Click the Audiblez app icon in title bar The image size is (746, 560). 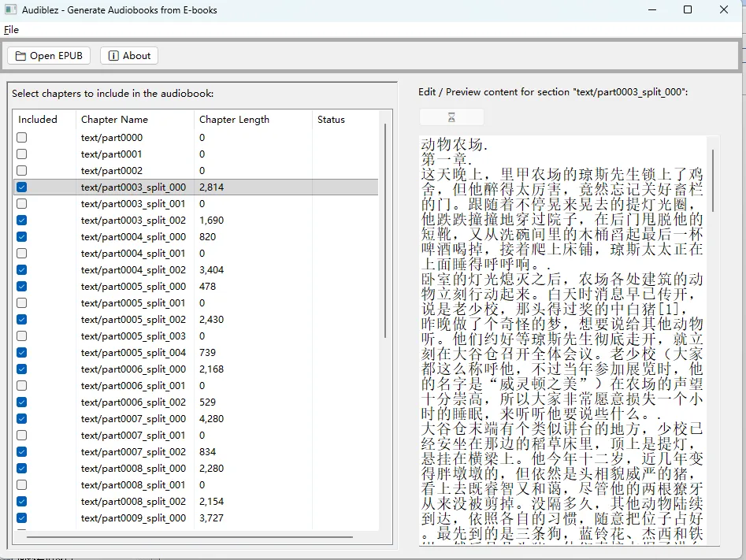10,9
